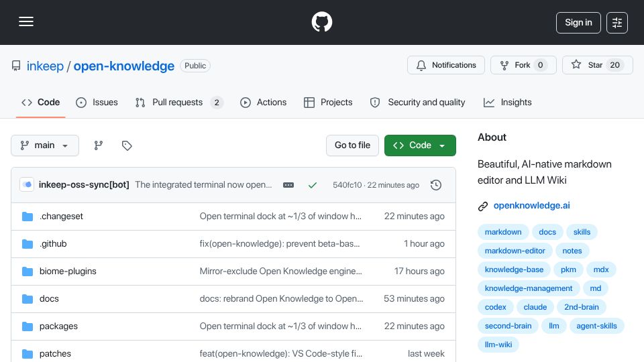Open 'docs: rebrand Open Knowledge' commit
The height and width of the screenshot is (362, 644).
(x=281, y=299)
